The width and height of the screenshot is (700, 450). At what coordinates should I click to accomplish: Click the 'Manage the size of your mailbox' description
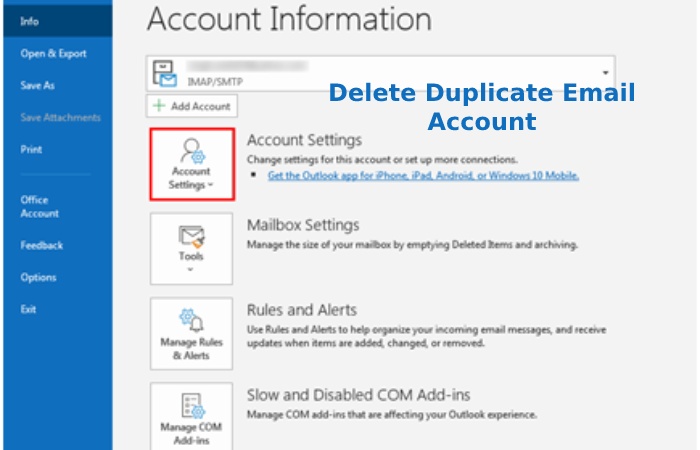point(412,245)
